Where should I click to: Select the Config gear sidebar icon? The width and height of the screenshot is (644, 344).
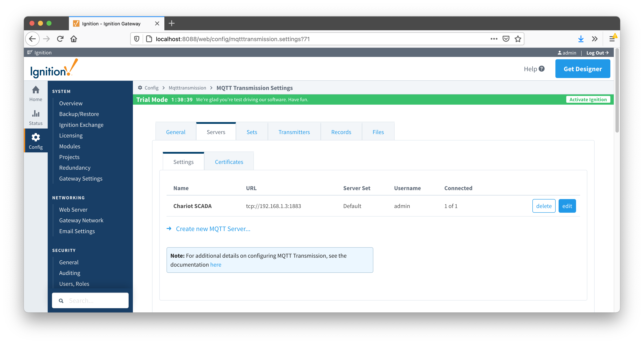click(x=36, y=141)
